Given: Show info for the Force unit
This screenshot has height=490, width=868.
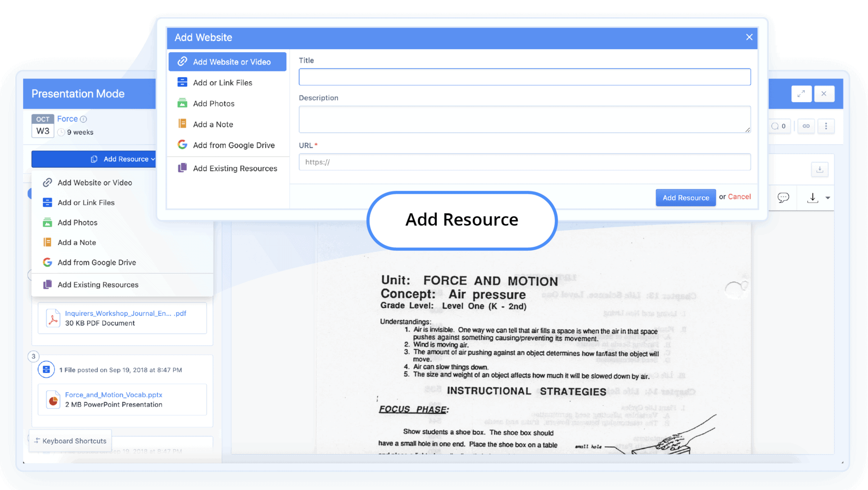Looking at the screenshot, I should (83, 119).
